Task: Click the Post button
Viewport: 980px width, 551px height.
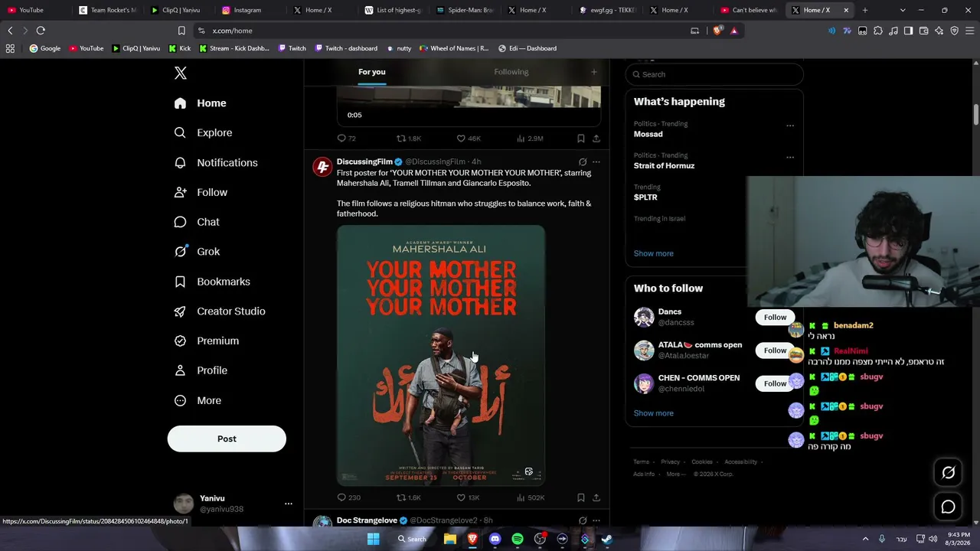Action: [x=227, y=439]
